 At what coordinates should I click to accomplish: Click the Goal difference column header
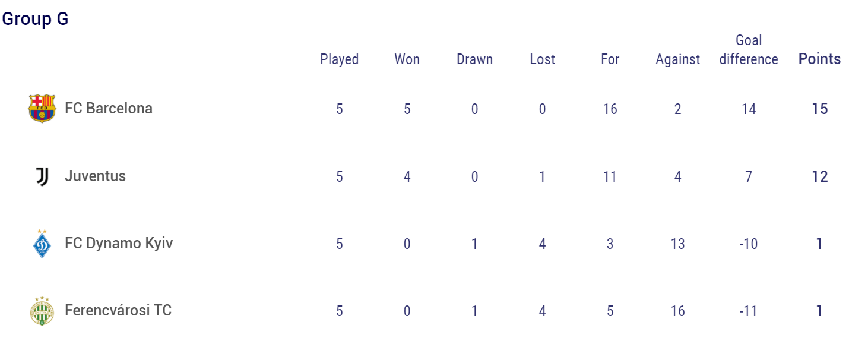(x=749, y=50)
